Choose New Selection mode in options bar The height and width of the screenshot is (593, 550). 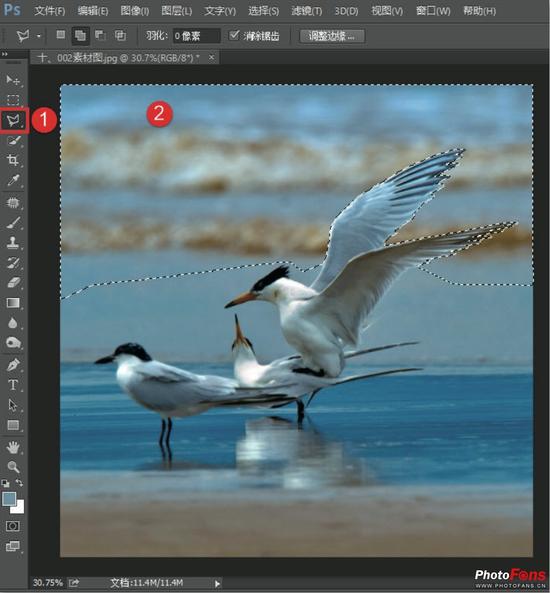61,35
